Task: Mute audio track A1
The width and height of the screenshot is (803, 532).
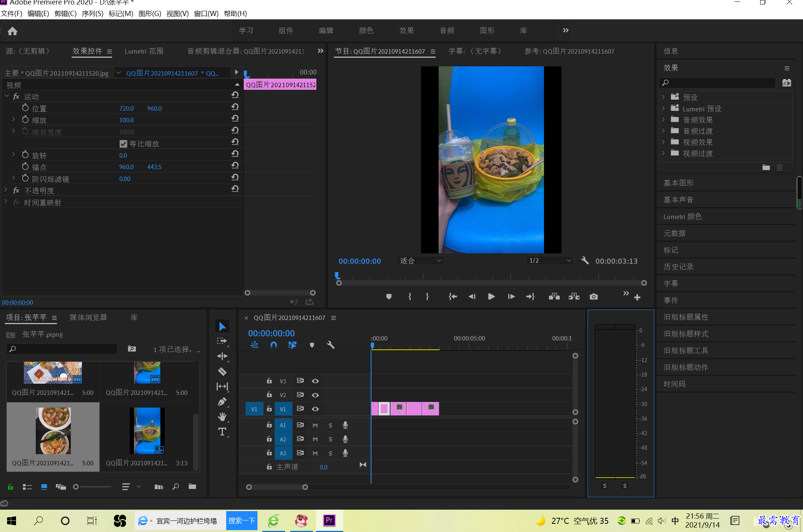Action: pos(315,425)
